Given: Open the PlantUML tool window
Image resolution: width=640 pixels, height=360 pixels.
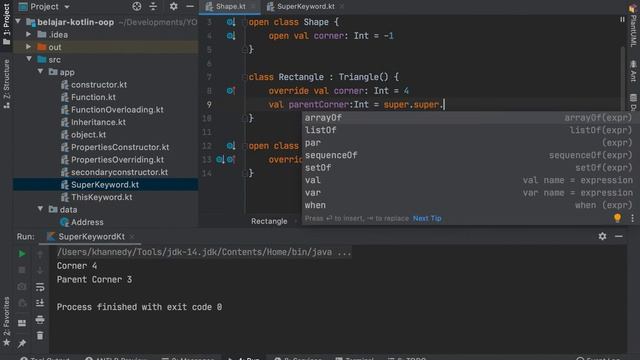Looking at the screenshot, I should pyautogui.click(x=633, y=26).
